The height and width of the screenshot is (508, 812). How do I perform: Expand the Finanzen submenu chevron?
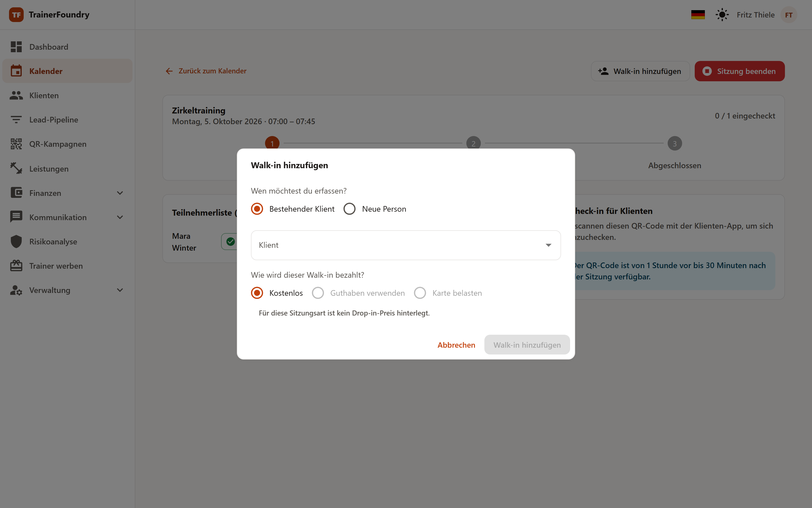coord(120,193)
